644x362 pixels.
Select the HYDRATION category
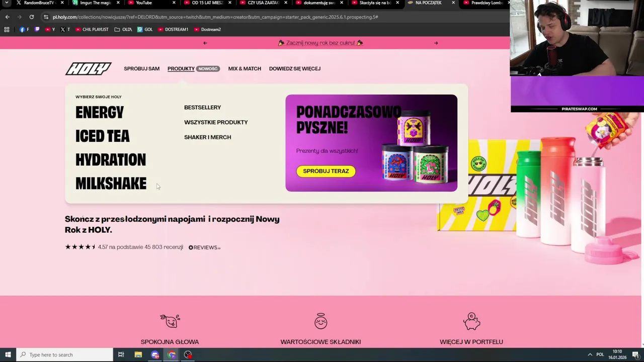[x=111, y=160]
